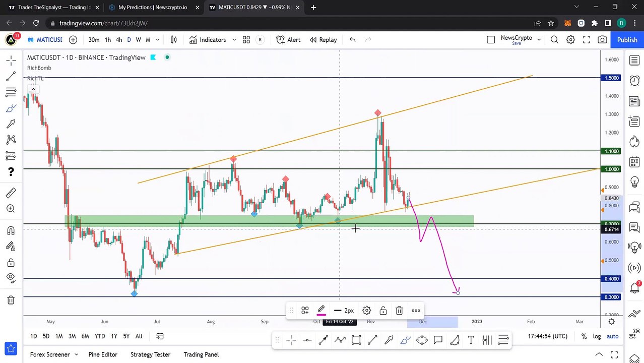Select the M monthly timeframe
Viewport: 644px width, 363px height.
(148, 40)
